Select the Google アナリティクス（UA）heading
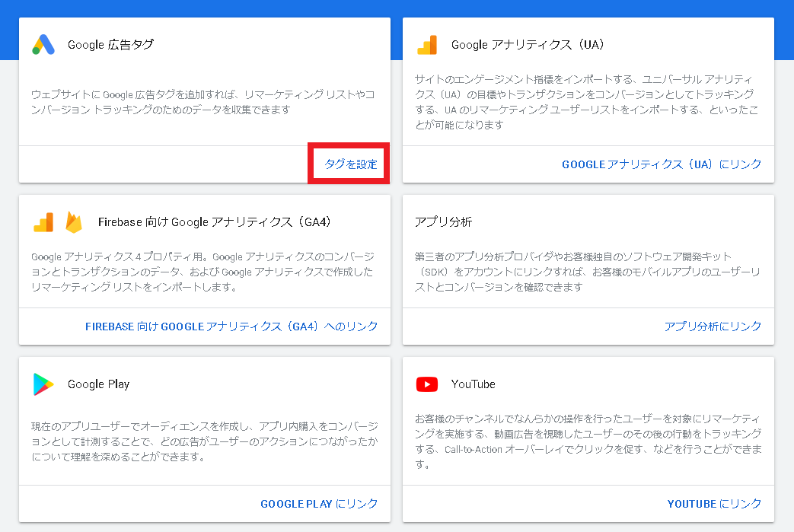Screen dimensions: 794x532 [x=528, y=45]
